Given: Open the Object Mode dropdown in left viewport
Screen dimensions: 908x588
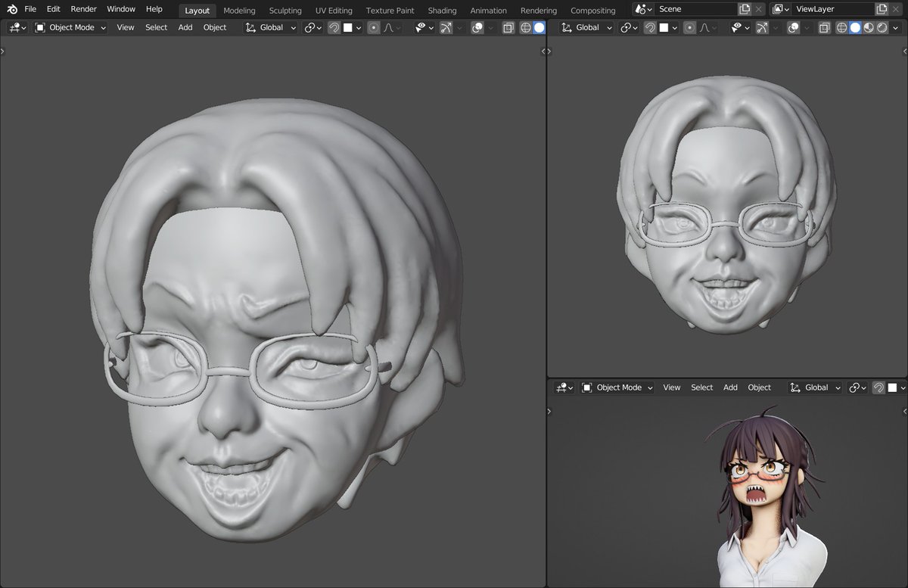Looking at the screenshot, I should coord(71,27).
